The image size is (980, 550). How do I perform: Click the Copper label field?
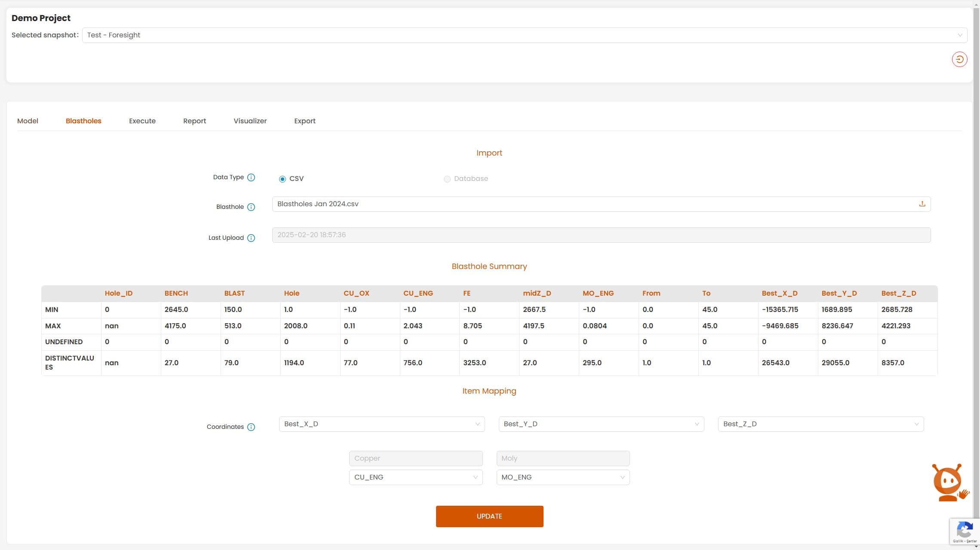[416, 458]
